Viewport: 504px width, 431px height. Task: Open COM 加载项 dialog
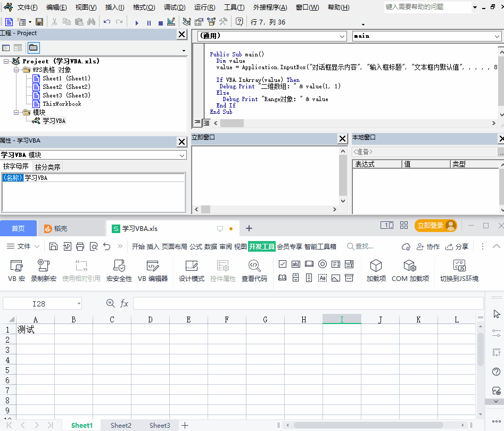coord(410,271)
